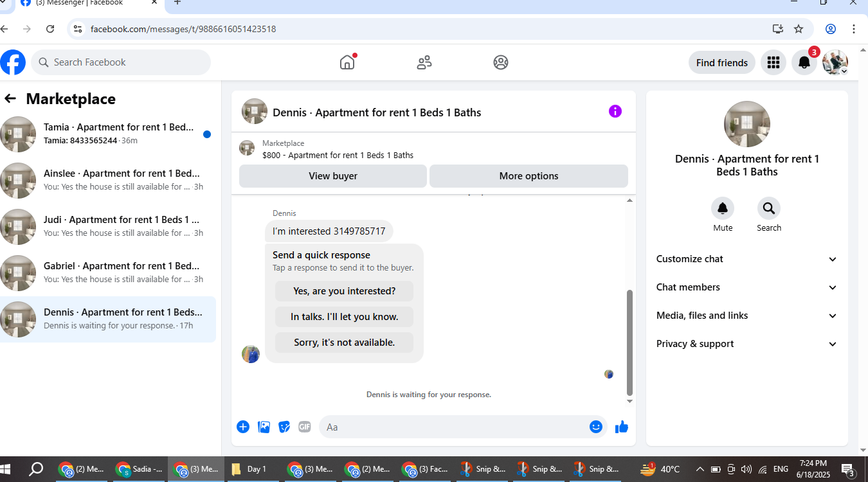
Task: Focus the Aa message input box
Action: [454, 427]
